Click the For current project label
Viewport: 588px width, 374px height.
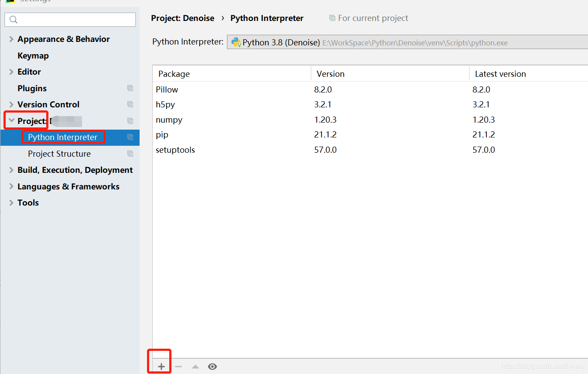(373, 18)
